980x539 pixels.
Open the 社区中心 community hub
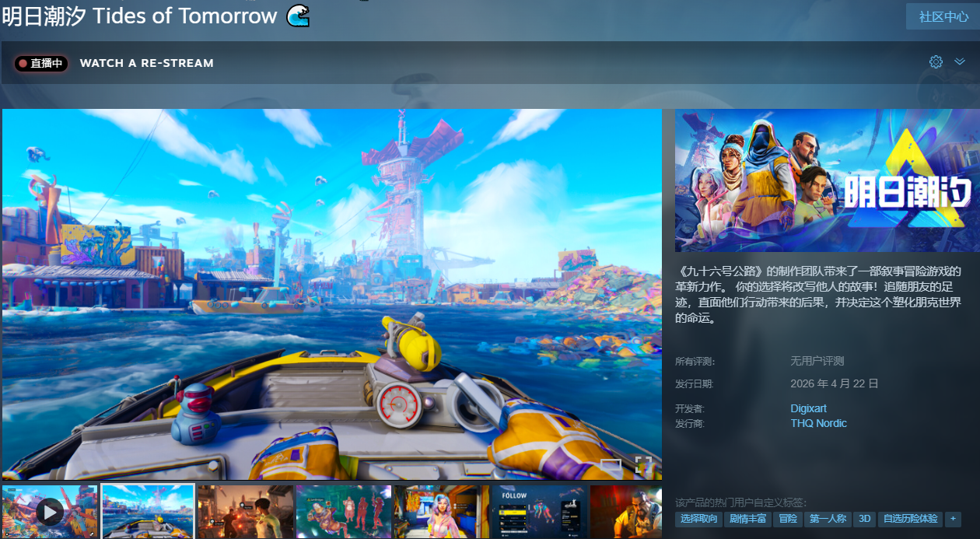coord(943,16)
